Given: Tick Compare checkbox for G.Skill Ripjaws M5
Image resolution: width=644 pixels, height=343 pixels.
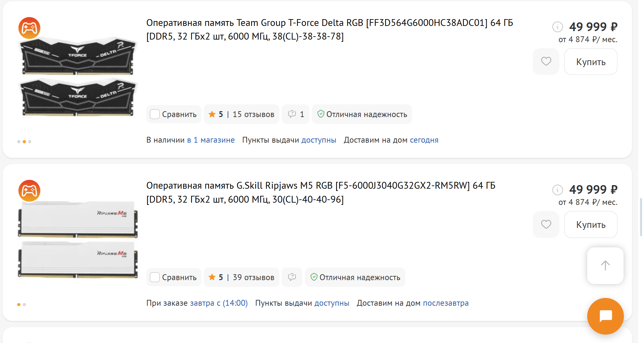Looking at the screenshot, I should tap(155, 277).
